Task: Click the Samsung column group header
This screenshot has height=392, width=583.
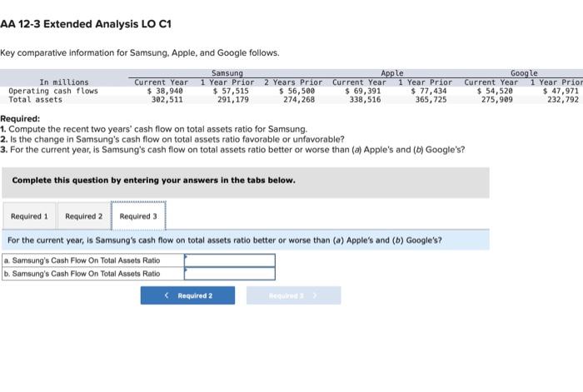Action: click(227, 73)
